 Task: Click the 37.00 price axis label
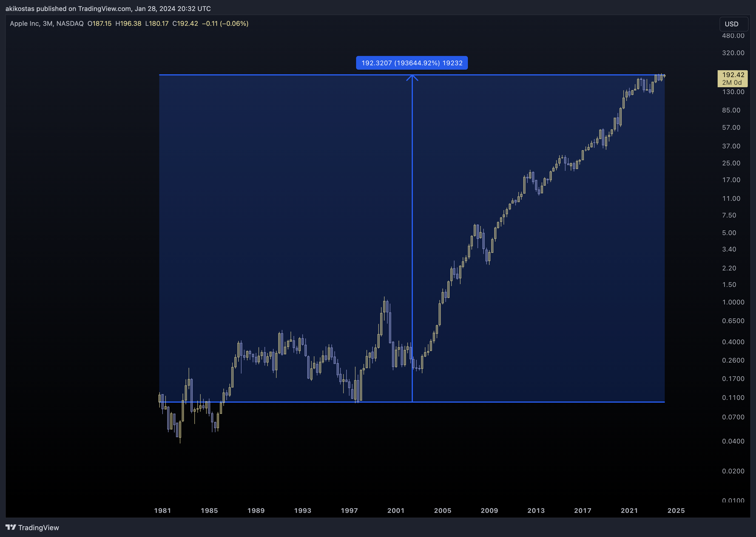click(731, 146)
